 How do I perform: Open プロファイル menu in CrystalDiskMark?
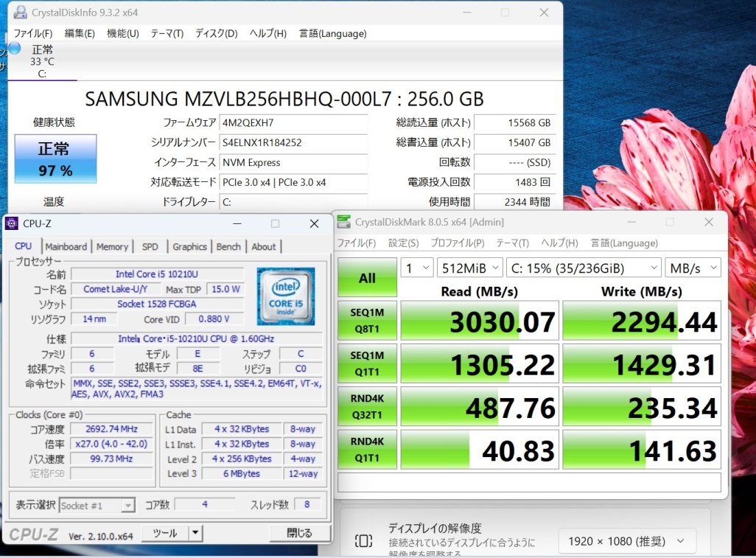tap(458, 243)
